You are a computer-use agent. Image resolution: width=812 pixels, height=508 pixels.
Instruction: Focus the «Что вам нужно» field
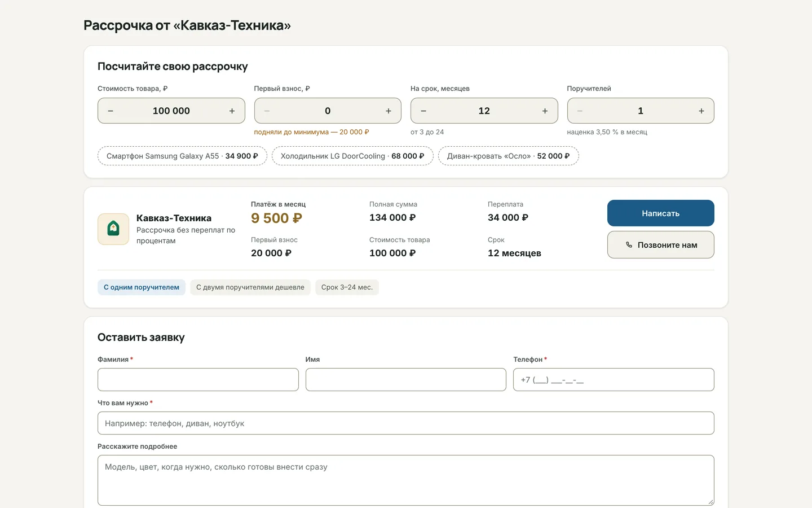pos(406,423)
